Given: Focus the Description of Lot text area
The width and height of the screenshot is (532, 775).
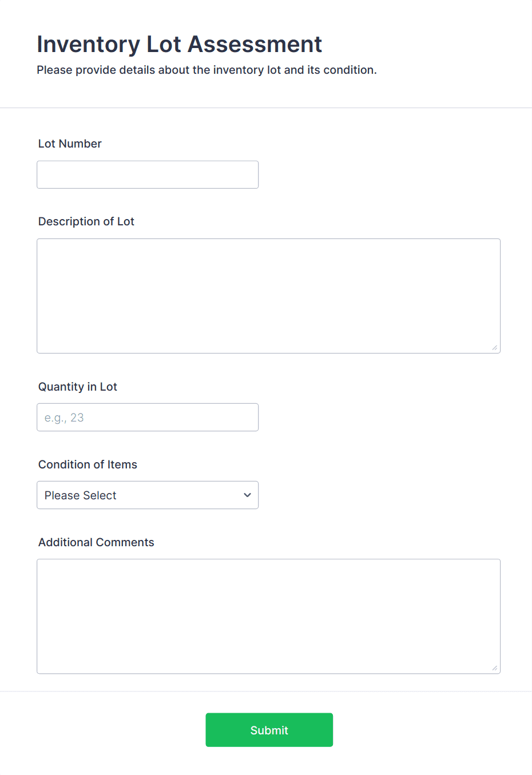Looking at the screenshot, I should (x=268, y=296).
